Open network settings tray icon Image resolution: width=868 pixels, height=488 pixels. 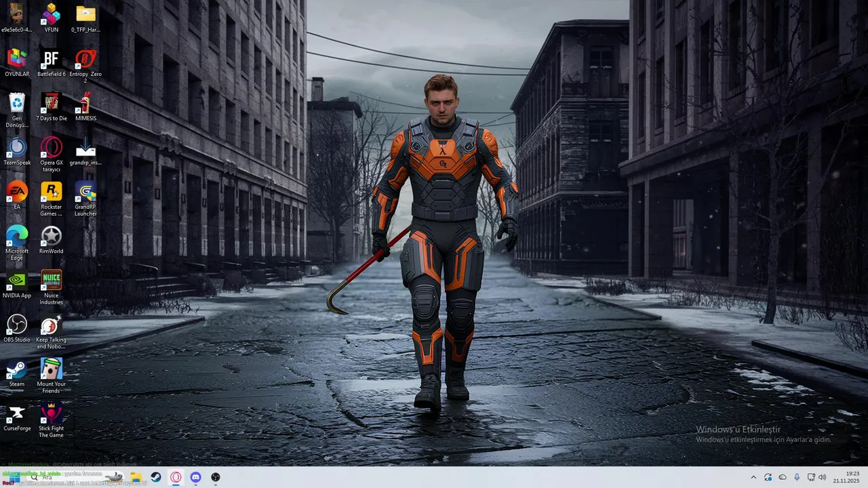pyautogui.click(x=811, y=477)
